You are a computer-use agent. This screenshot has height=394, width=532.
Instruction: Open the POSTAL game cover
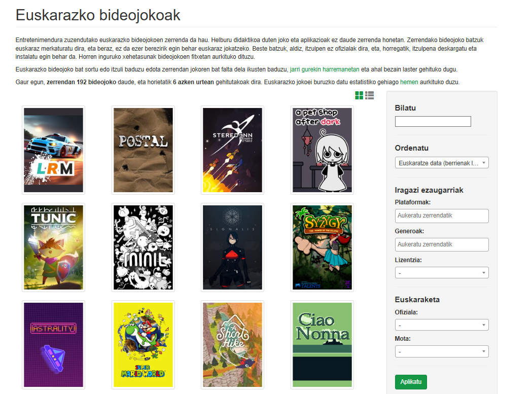(x=143, y=150)
